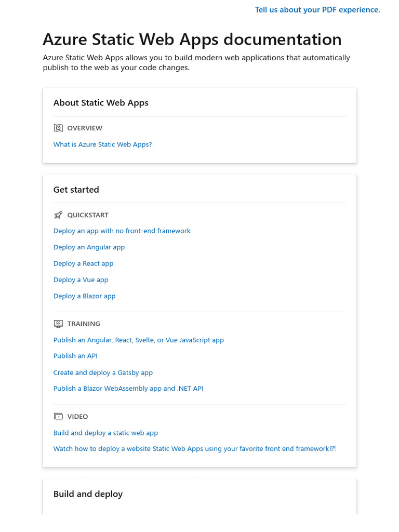This screenshot has height=532, width=399.
Task: Open the 'Deploy a Vue app' link
Action: pyautogui.click(x=81, y=280)
